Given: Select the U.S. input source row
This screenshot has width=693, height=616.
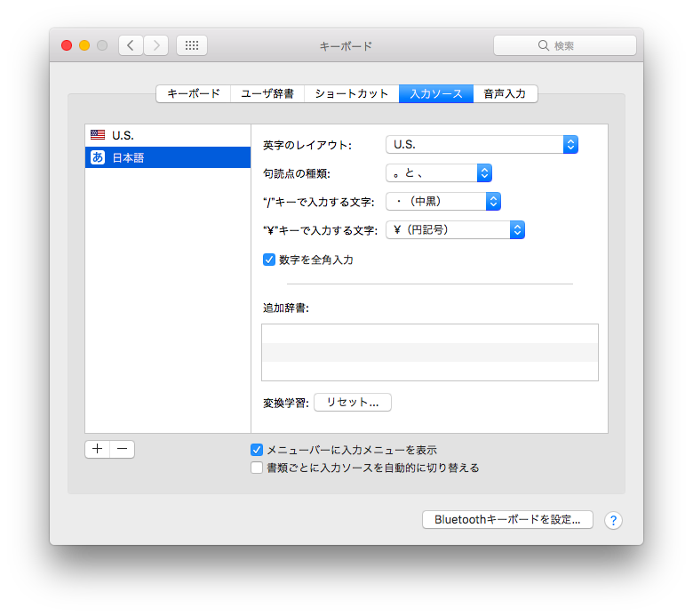Looking at the screenshot, I should point(168,135).
